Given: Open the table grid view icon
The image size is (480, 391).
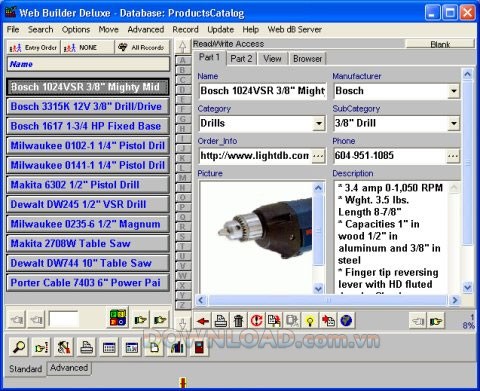Looking at the screenshot, I should 109,347.
